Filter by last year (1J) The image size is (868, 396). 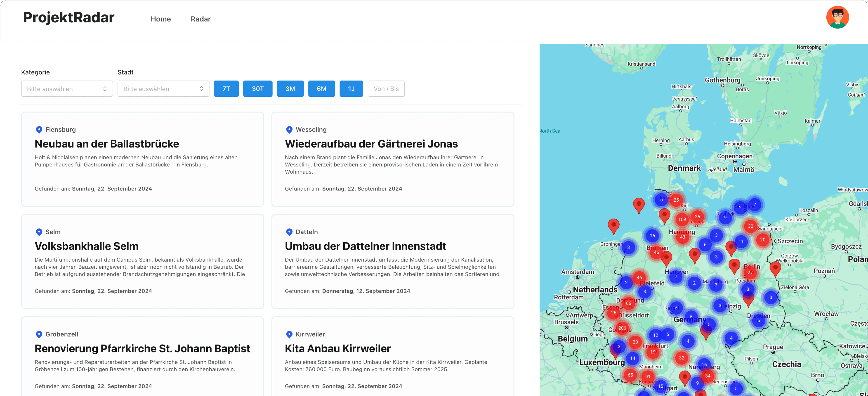351,89
